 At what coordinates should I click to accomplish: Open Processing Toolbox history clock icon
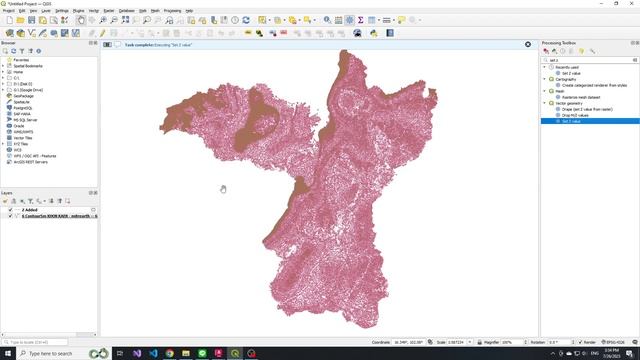point(563,51)
